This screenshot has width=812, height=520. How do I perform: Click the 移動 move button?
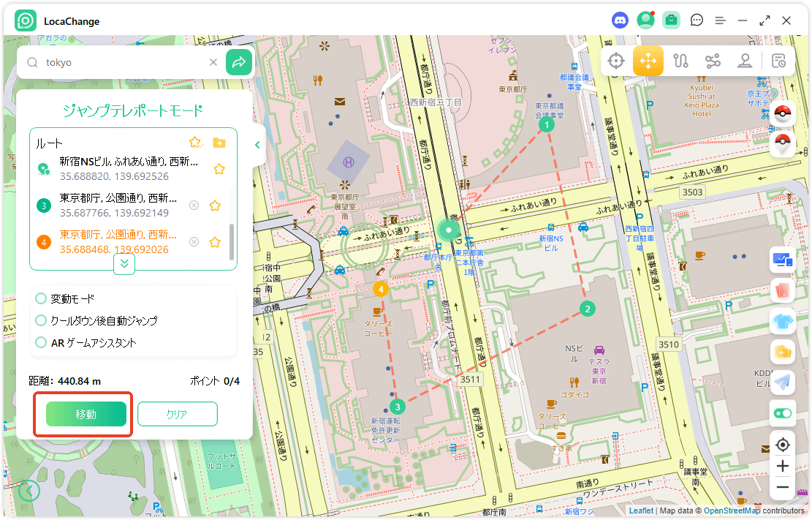[x=86, y=414]
